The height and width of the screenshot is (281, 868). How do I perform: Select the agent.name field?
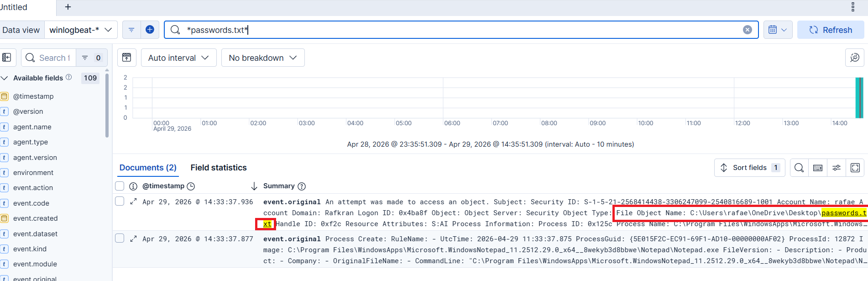coord(32,127)
